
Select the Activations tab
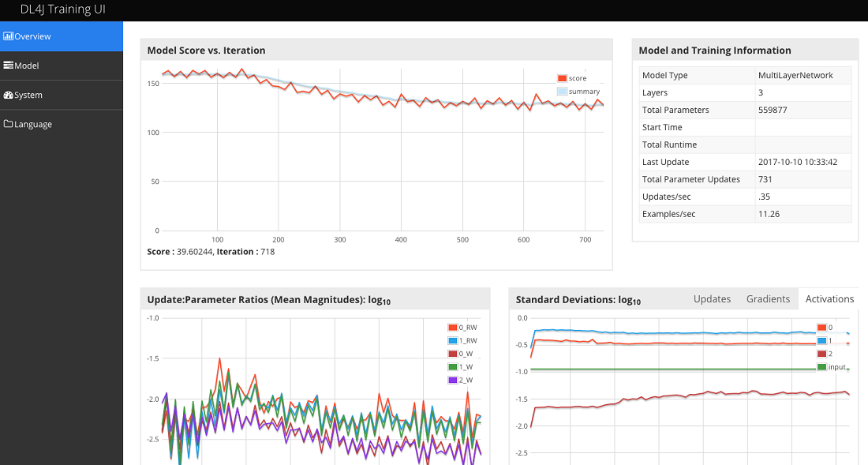coord(829,299)
